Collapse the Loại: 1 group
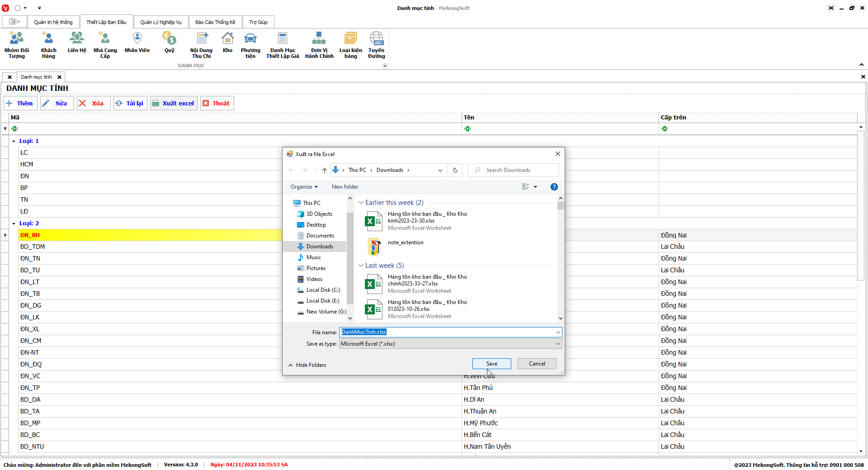The height and width of the screenshot is (470, 868). point(14,141)
